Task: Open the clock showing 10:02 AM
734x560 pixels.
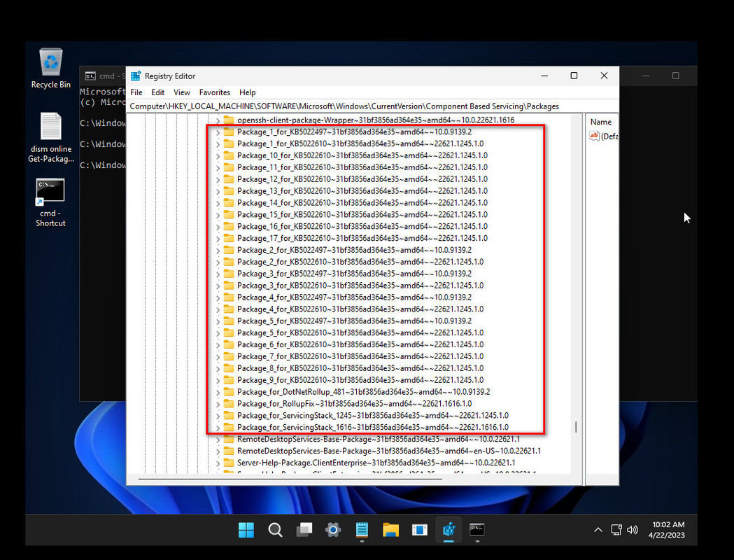Action: (668, 530)
